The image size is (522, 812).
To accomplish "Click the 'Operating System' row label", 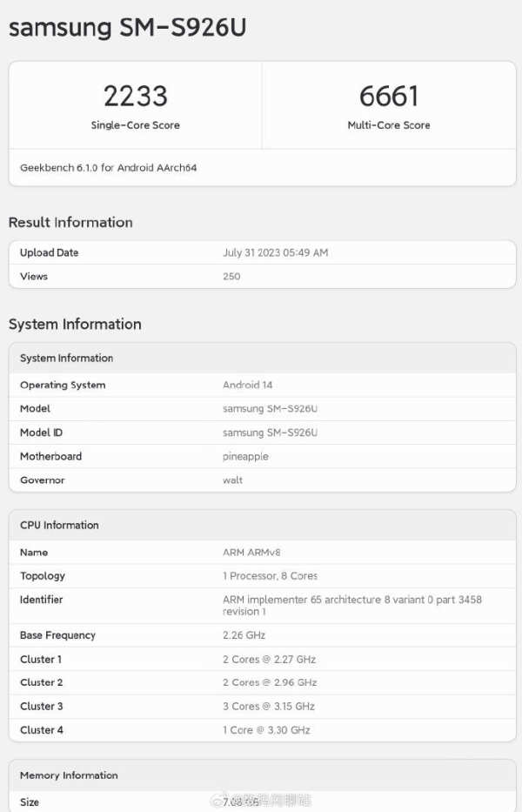I will 63,386.
